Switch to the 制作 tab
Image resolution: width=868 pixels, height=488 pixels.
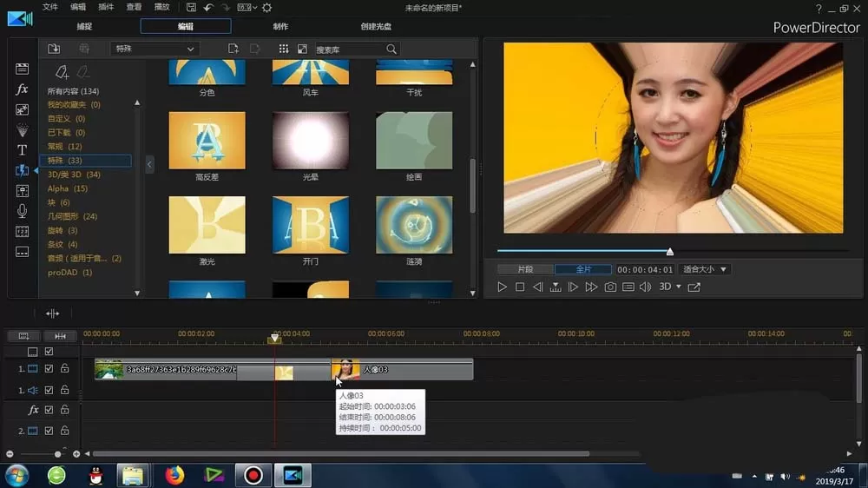[x=280, y=26]
